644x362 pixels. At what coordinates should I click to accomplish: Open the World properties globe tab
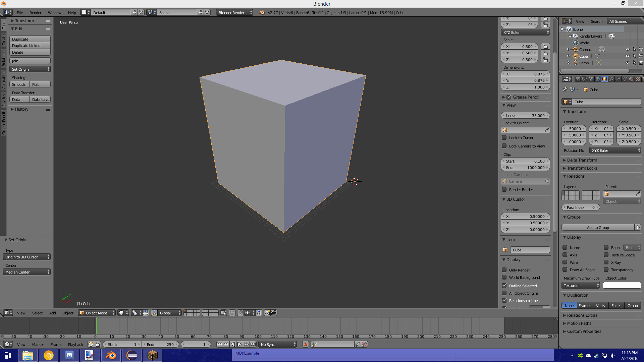[x=598, y=79]
